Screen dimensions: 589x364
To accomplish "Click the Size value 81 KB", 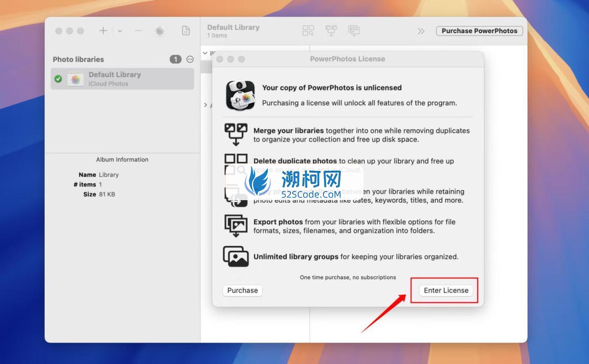I will (107, 194).
